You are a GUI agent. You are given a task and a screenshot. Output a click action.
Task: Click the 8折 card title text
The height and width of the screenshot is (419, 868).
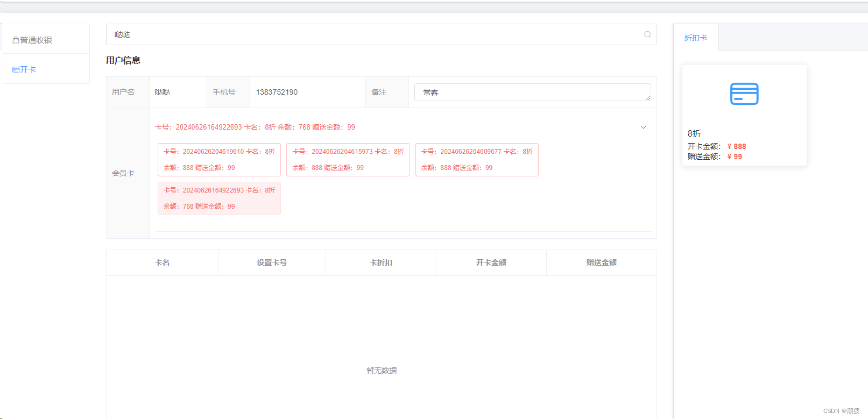[x=694, y=133]
